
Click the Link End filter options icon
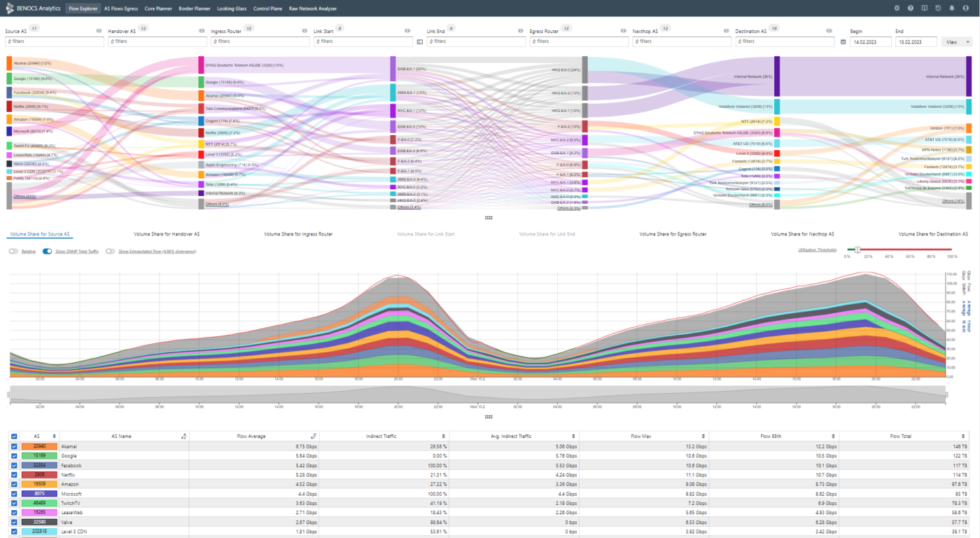pos(521,31)
